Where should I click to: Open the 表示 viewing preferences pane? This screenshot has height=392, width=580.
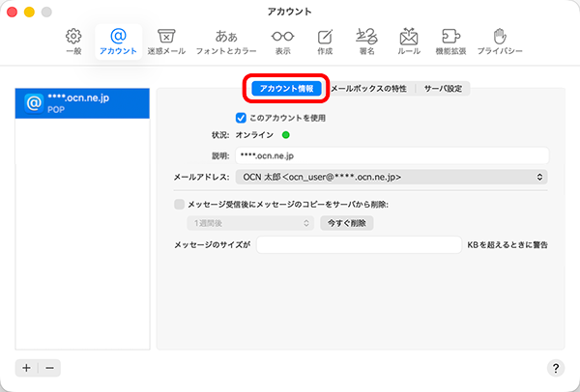[282, 40]
